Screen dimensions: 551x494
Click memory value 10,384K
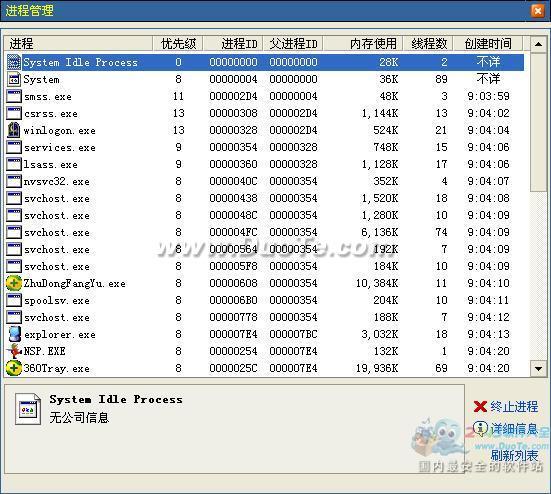(377, 283)
